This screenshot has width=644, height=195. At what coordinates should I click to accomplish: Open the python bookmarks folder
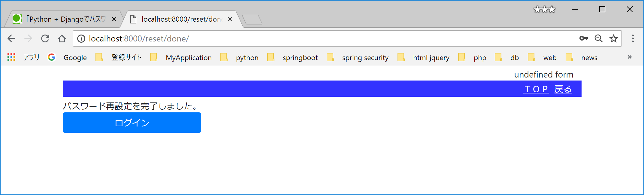coord(247,57)
